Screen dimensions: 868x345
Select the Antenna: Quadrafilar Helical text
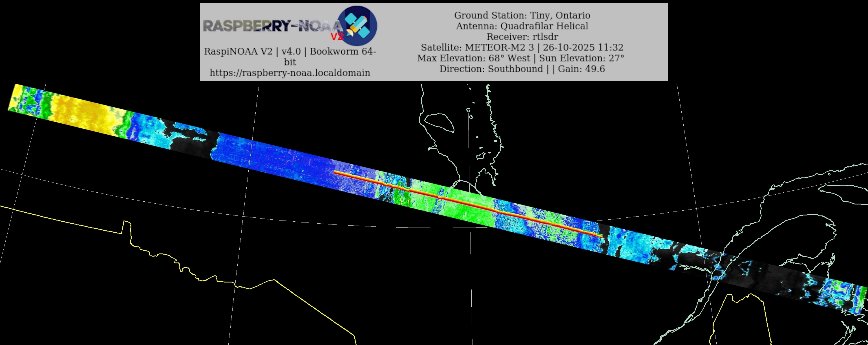coord(522,26)
